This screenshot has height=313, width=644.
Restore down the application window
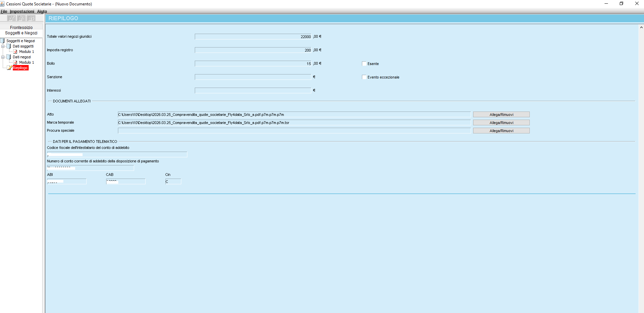(621, 4)
